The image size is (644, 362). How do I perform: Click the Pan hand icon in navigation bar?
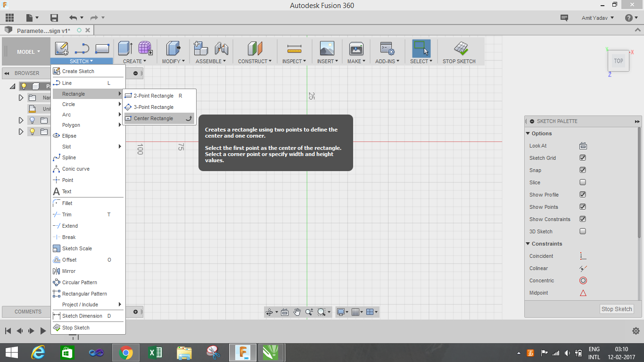[x=297, y=312]
